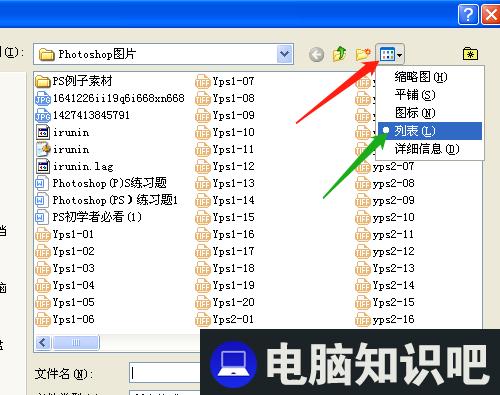
Task: Create a new folder with toolbar icon
Action: [363, 54]
